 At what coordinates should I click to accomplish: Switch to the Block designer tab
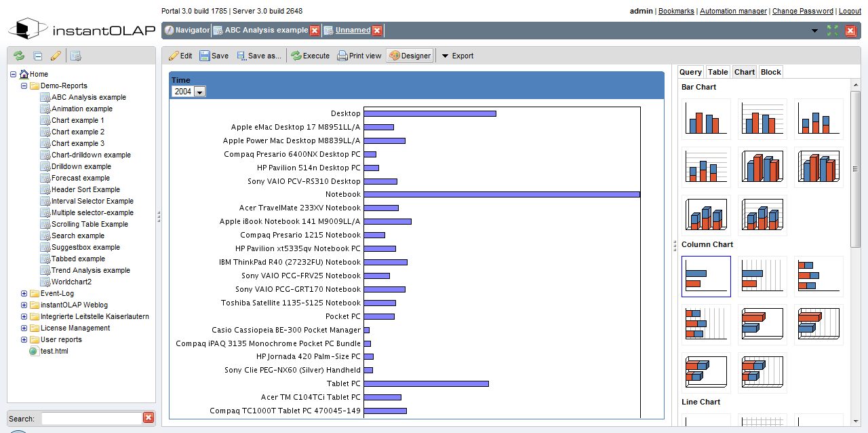coord(771,72)
